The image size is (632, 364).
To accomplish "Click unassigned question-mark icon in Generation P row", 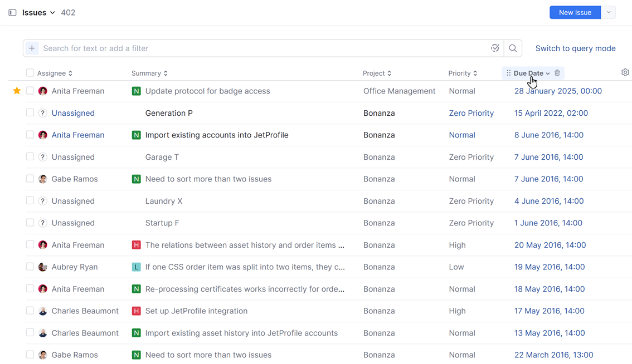I will click(43, 113).
